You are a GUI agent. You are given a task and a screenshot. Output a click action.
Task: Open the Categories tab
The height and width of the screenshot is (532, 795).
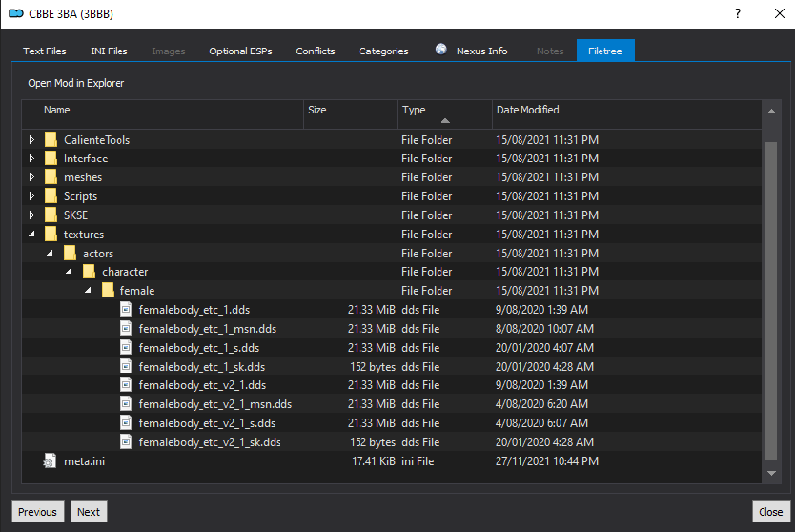384,51
